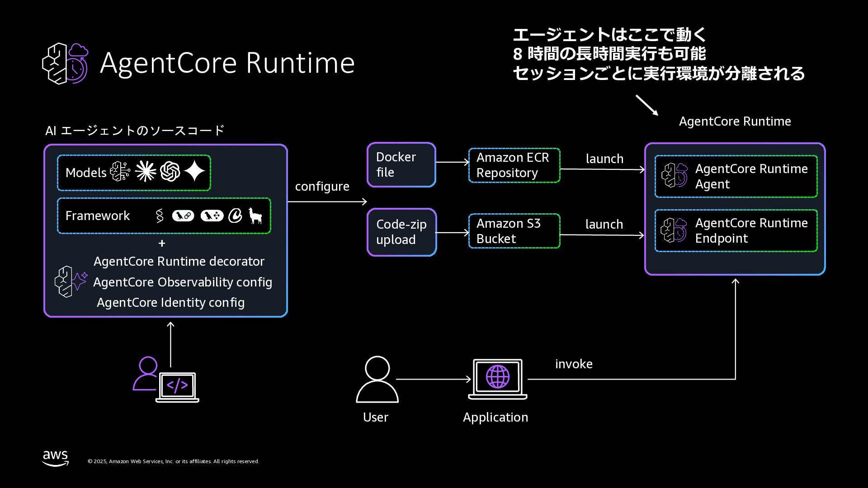Click the OpenAI logo icon
This screenshot has width=868, height=488.
(x=170, y=172)
